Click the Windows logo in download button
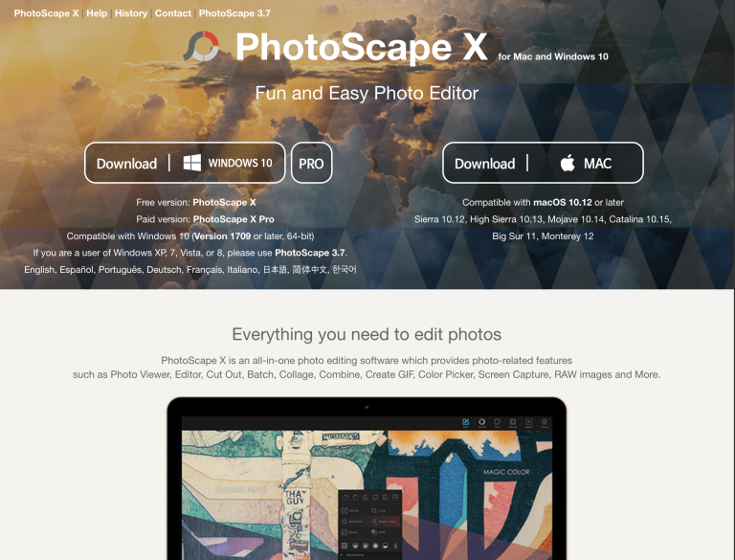Viewport: 735px width, 560px height. [192, 163]
